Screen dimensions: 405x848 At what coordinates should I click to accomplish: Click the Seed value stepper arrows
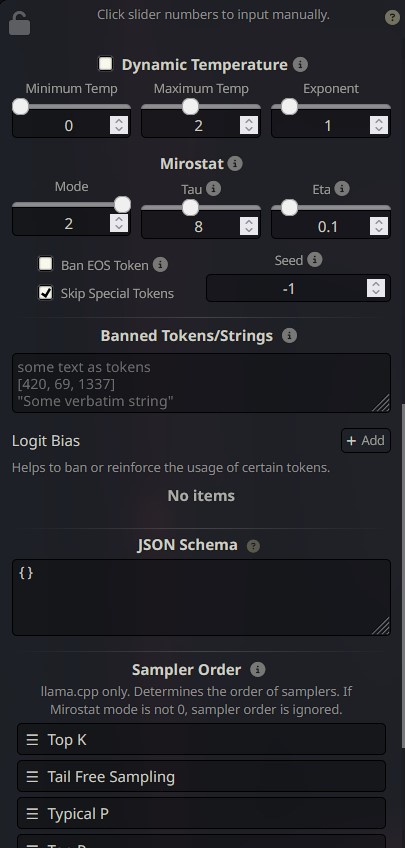coord(376,288)
